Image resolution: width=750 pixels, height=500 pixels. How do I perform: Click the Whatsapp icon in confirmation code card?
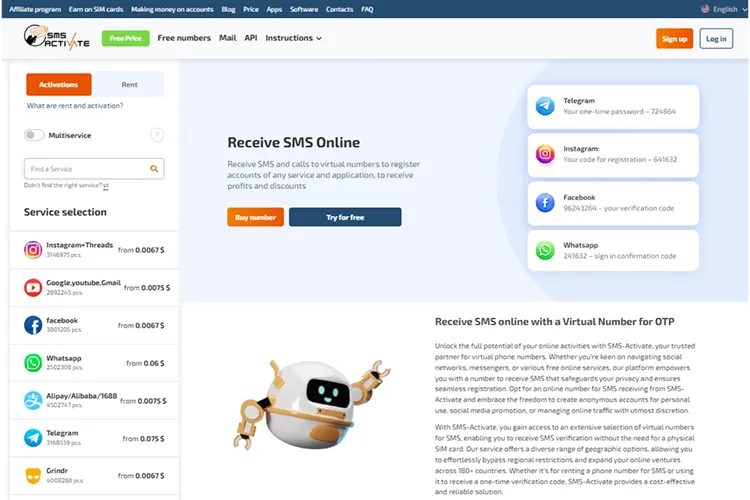pos(545,250)
